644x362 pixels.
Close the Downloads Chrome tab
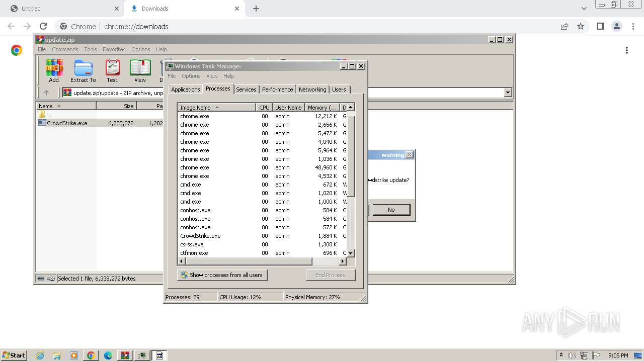pos(237,9)
